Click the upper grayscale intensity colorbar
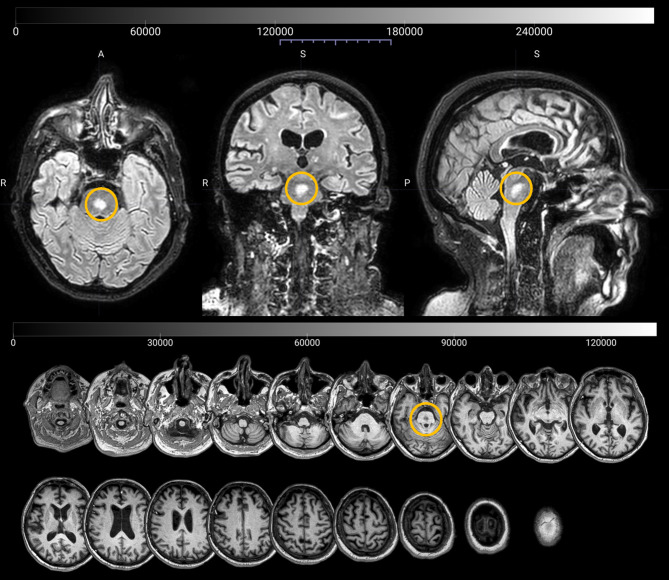The image size is (669, 580). pyautogui.click(x=334, y=16)
